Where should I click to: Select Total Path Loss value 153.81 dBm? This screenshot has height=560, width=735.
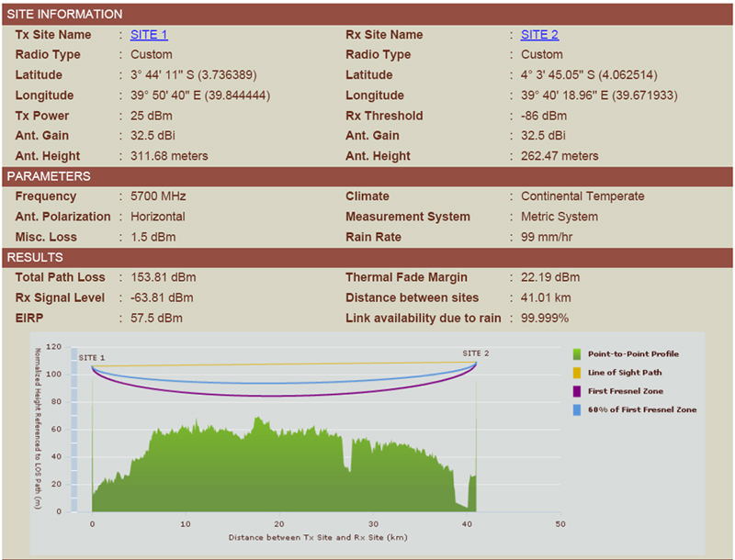point(164,277)
